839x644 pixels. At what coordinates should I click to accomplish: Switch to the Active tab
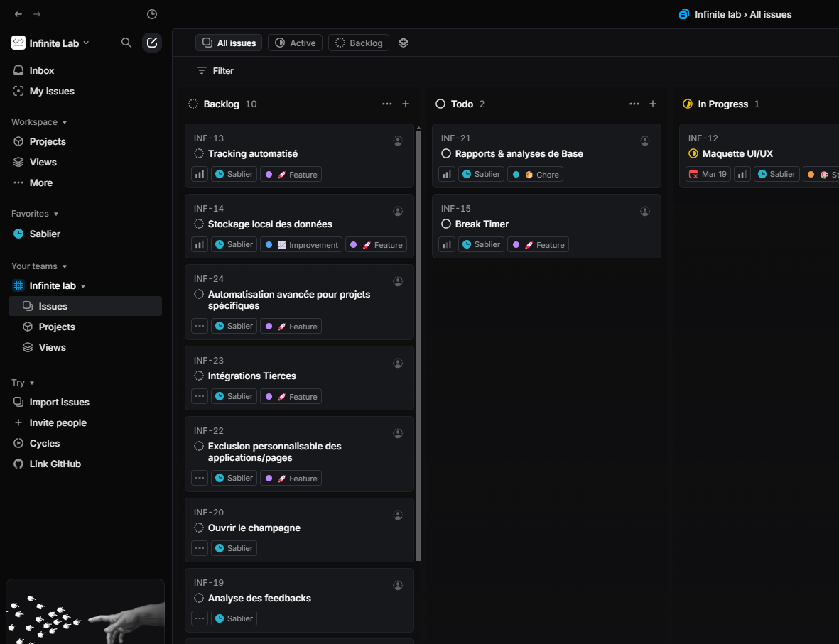click(296, 43)
